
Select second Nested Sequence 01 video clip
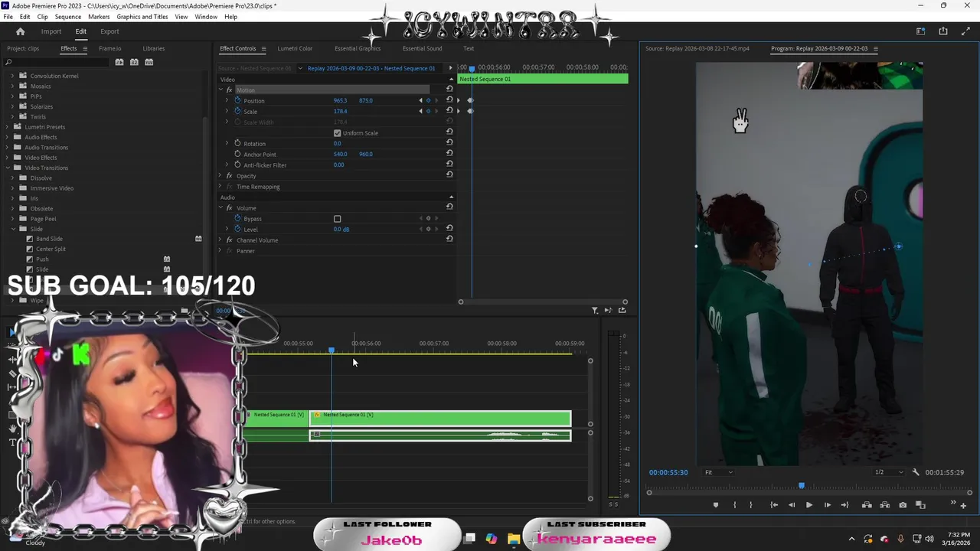[440, 418]
